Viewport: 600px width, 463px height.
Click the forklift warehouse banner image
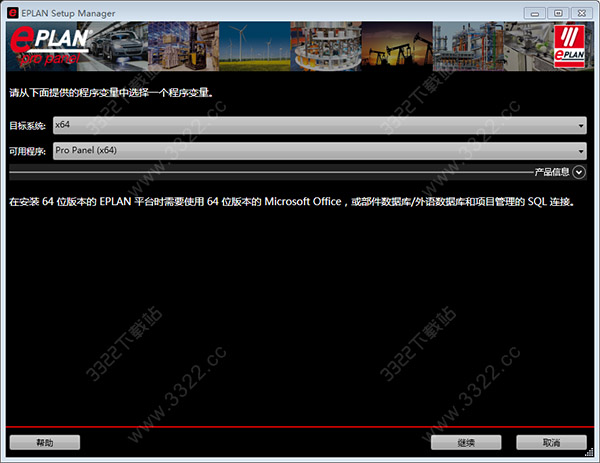pos(184,46)
